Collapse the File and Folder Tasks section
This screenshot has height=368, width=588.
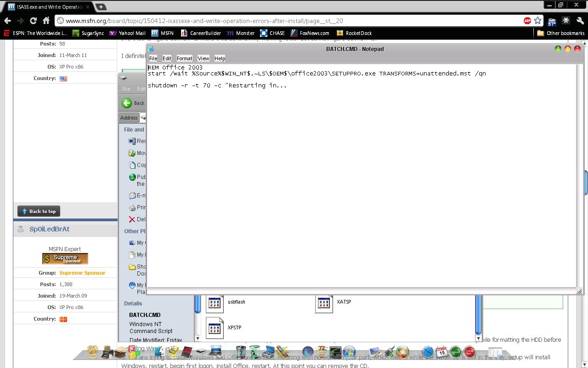(134, 130)
